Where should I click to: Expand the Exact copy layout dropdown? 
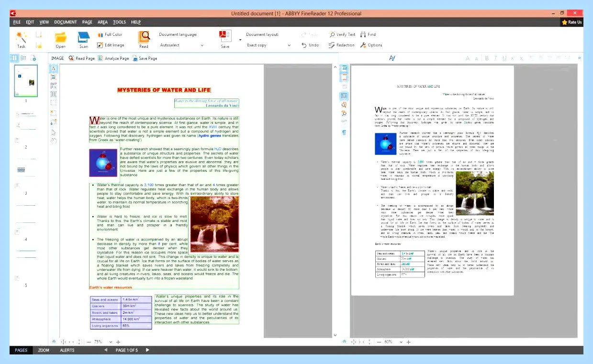coord(269,45)
